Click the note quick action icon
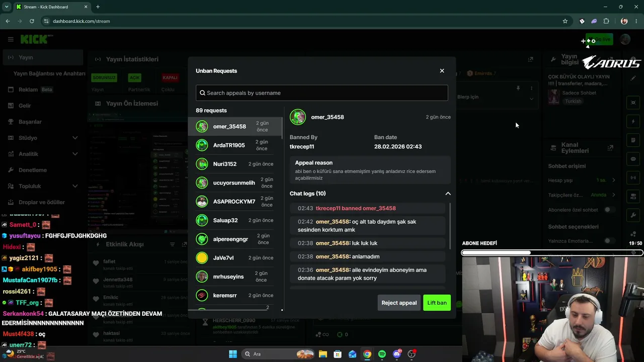Viewport: 644px width, 362px height. tap(633, 140)
